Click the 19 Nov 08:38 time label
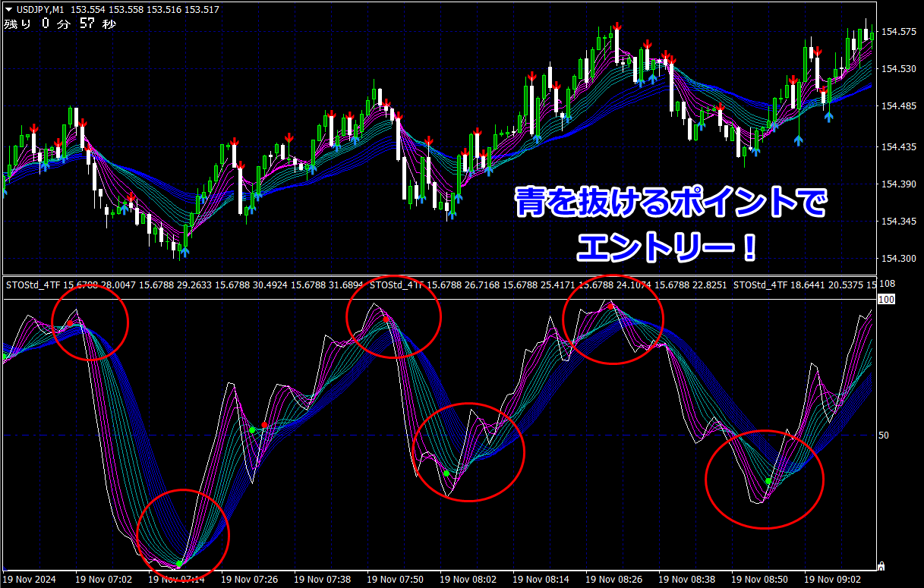924x588 pixels. tap(686, 579)
